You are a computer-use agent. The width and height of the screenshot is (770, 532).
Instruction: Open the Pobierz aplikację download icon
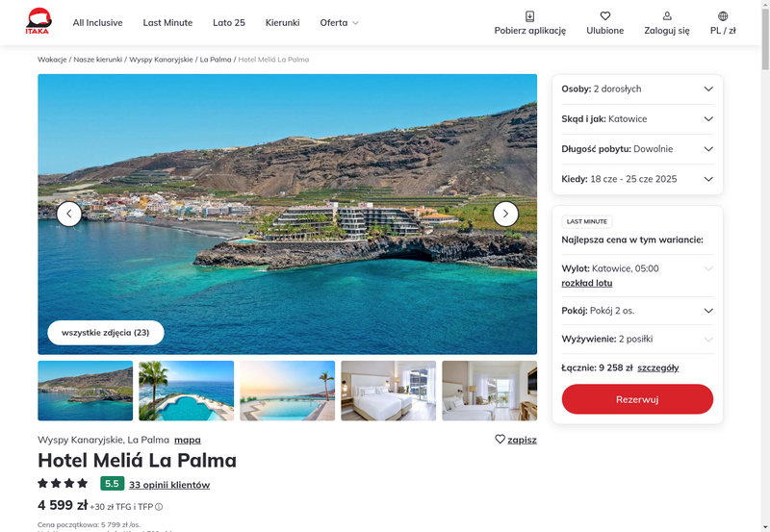[x=529, y=16]
